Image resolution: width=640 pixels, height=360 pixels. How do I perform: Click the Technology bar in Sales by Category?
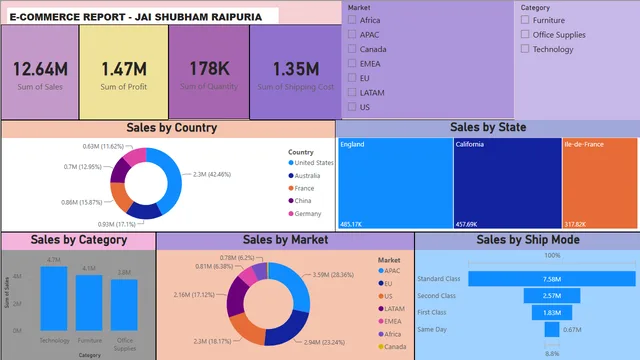[54, 298]
